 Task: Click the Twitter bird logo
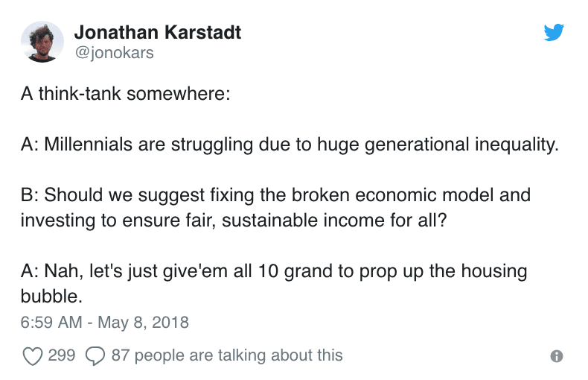[554, 32]
